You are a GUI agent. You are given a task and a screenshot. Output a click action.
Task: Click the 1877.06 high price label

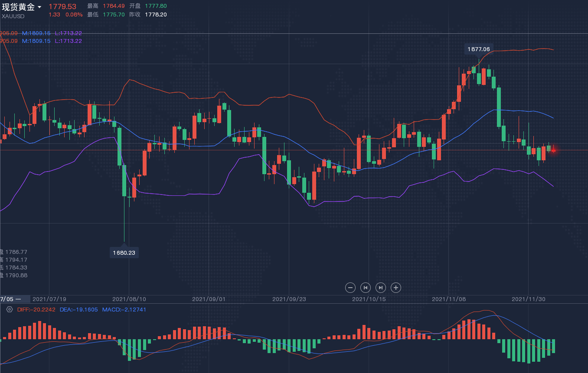(478, 49)
